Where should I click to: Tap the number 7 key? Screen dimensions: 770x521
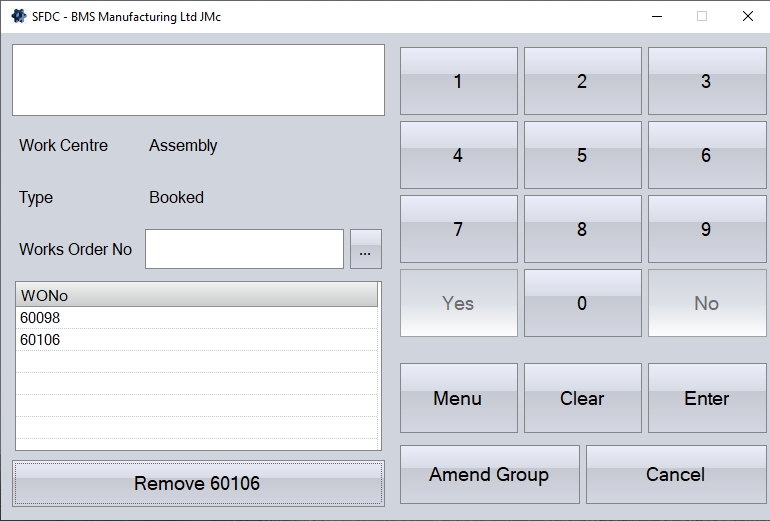[458, 229]
